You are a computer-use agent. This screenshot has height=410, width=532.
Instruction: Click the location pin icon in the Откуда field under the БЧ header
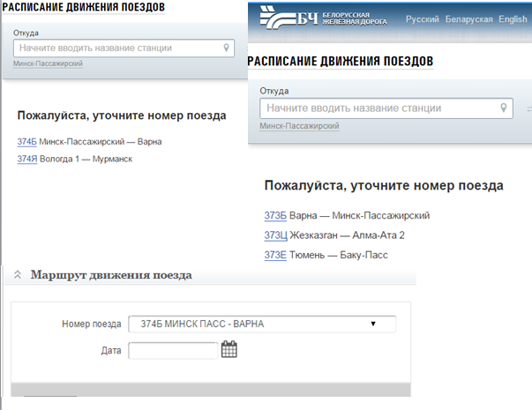(505, 108)
